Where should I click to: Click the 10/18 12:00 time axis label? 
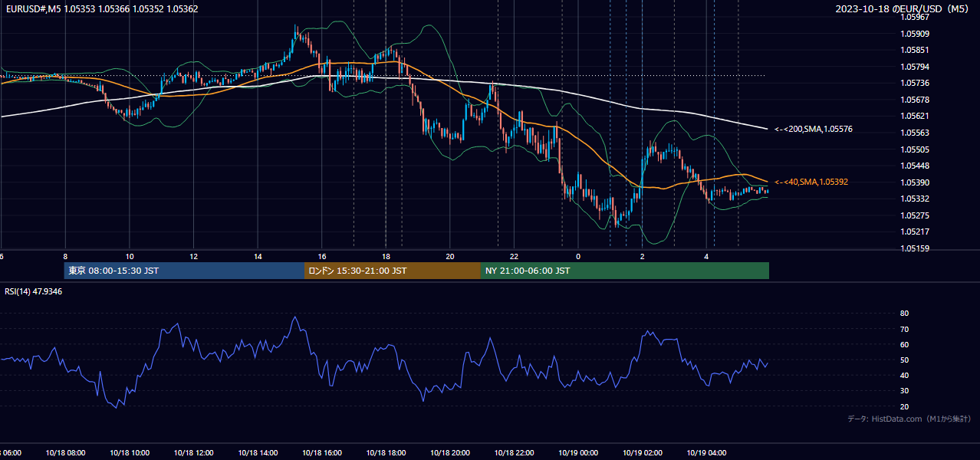[x=193, y=453]
